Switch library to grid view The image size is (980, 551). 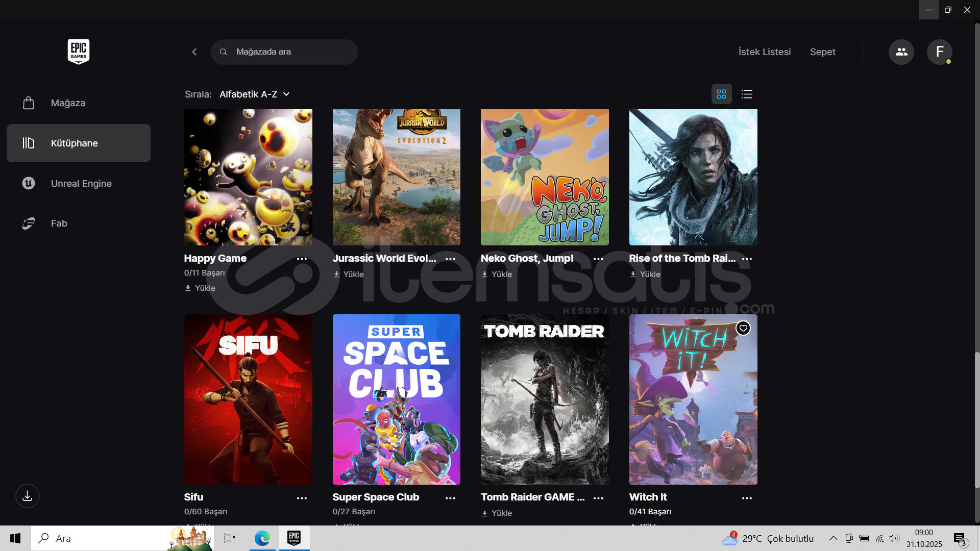coord(721,94)
